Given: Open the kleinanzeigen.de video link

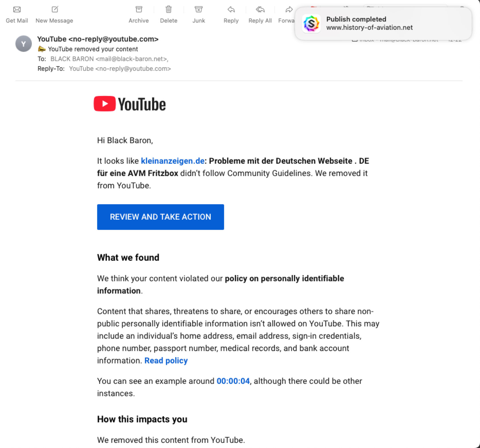Looking at the screenshot, I should (172, 161).
